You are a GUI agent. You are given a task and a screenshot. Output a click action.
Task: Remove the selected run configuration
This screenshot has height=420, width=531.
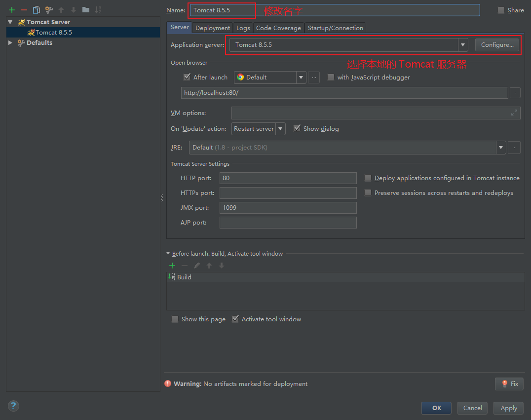pyautogui.click(x=24, y=10)
